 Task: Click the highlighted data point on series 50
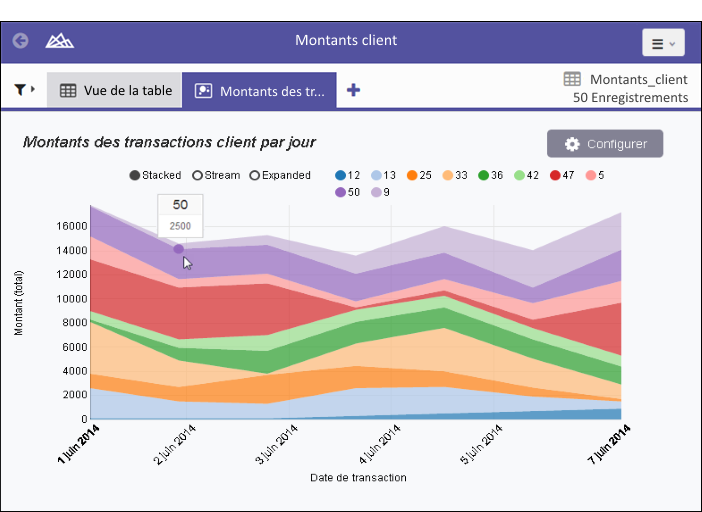click(179, 249)
